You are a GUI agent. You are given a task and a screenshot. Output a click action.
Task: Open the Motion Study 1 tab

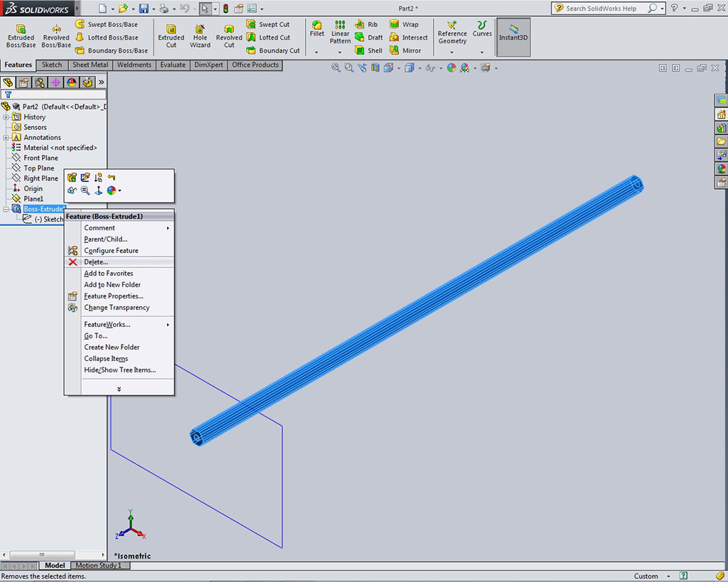click(x=98, y=566)
